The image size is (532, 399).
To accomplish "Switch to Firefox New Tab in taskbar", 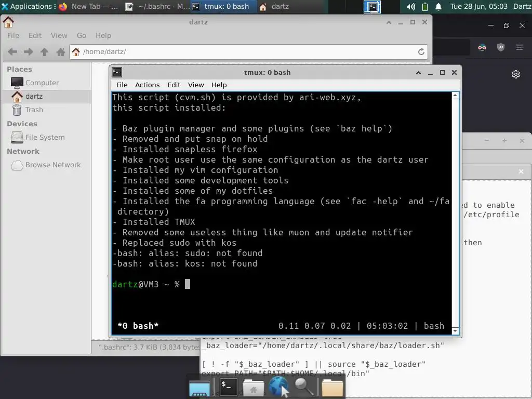I will click(88, 6).
